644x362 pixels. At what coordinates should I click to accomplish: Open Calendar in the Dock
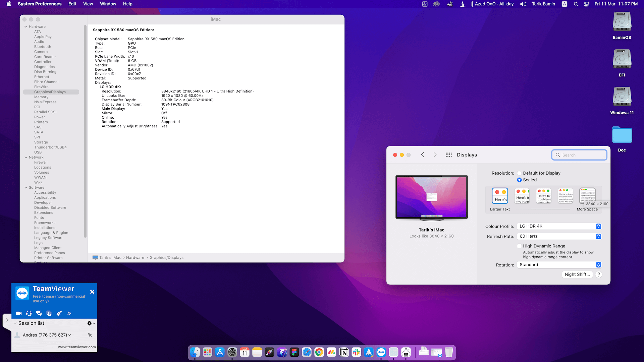coord(245,352)
